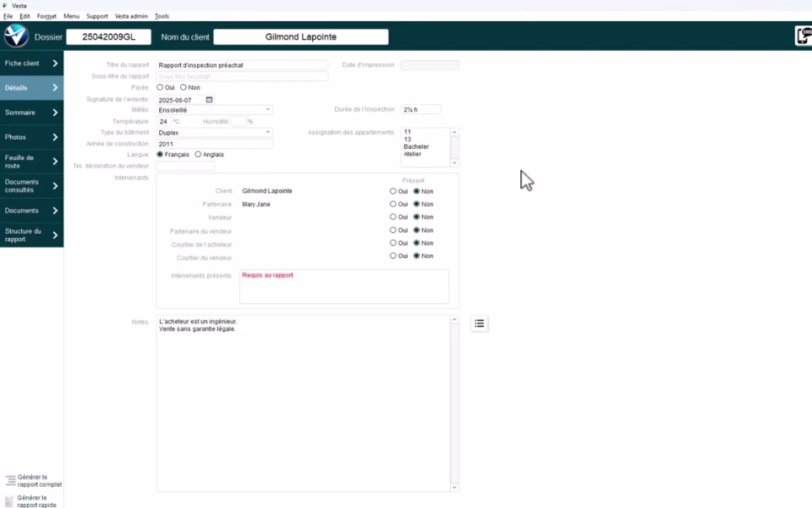This screenshot has width=812, height=508.
Task: Open the Vesta admin menu
Action: point(131,16)
